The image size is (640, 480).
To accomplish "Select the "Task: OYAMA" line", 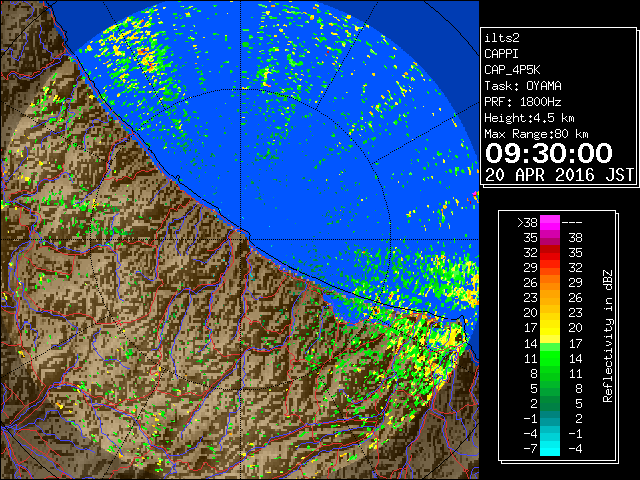I will pos(523,86).
